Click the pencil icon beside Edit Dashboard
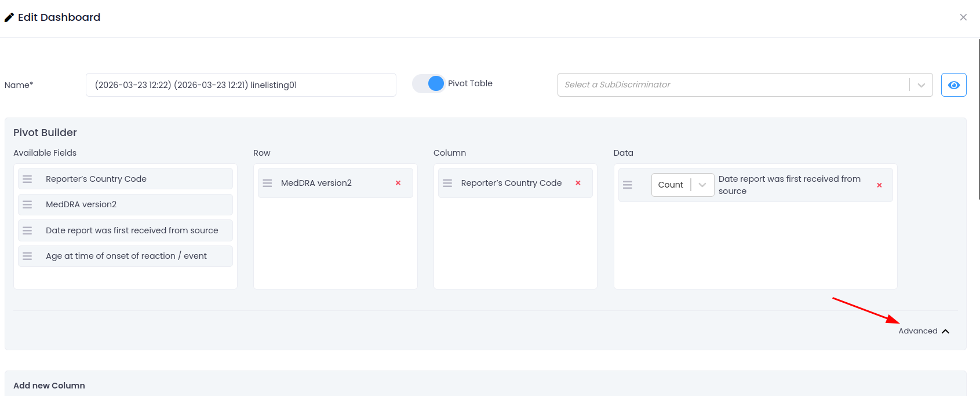 pyautogui.click(x=9, y=17)
